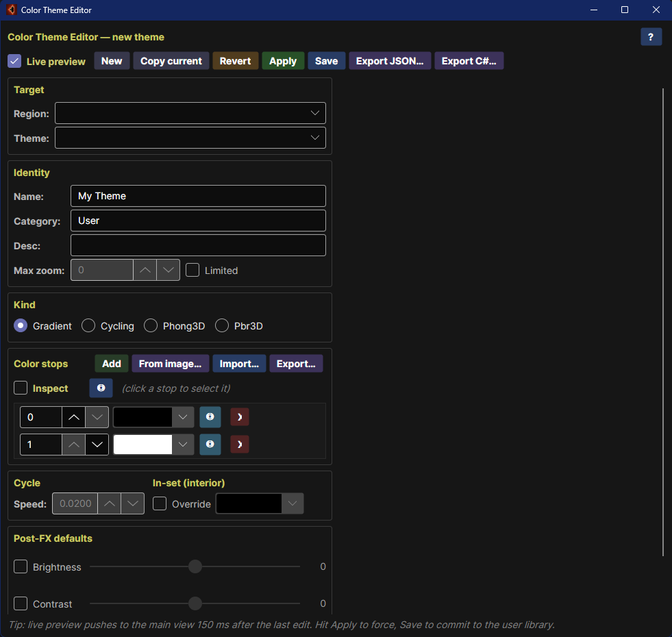Image resolution: width=672 pixels, height=637 pixels.
Task: Open color dropdown arrow for stop 1
Action: click(x=183, y=445)
